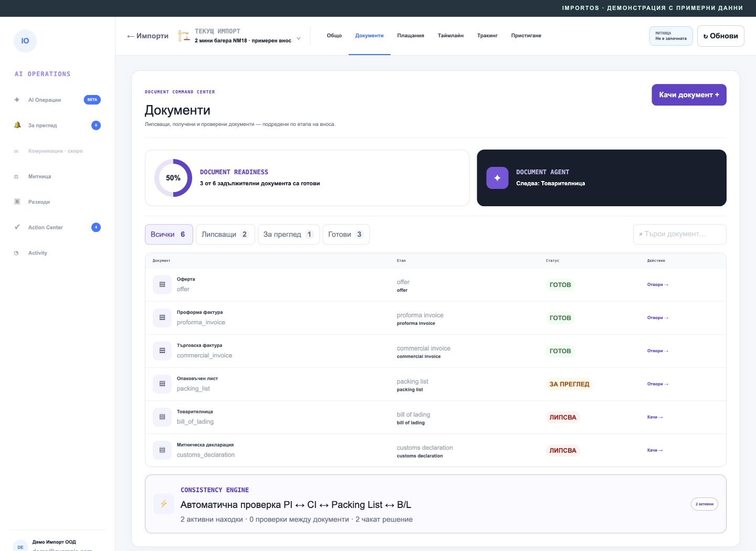
Task: Filter by Готови documents
Action: tap(346, 235)
